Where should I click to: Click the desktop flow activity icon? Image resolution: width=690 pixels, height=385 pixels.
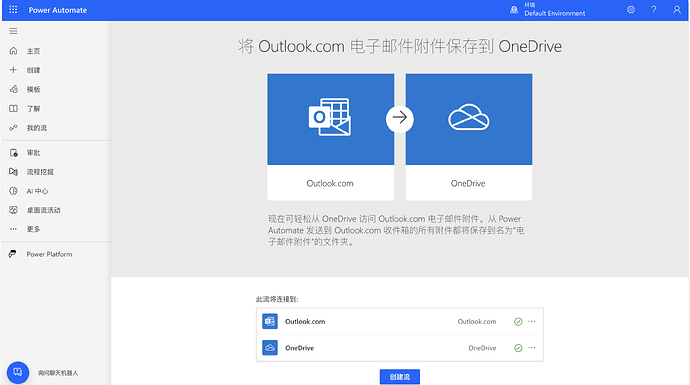(13, 210)
